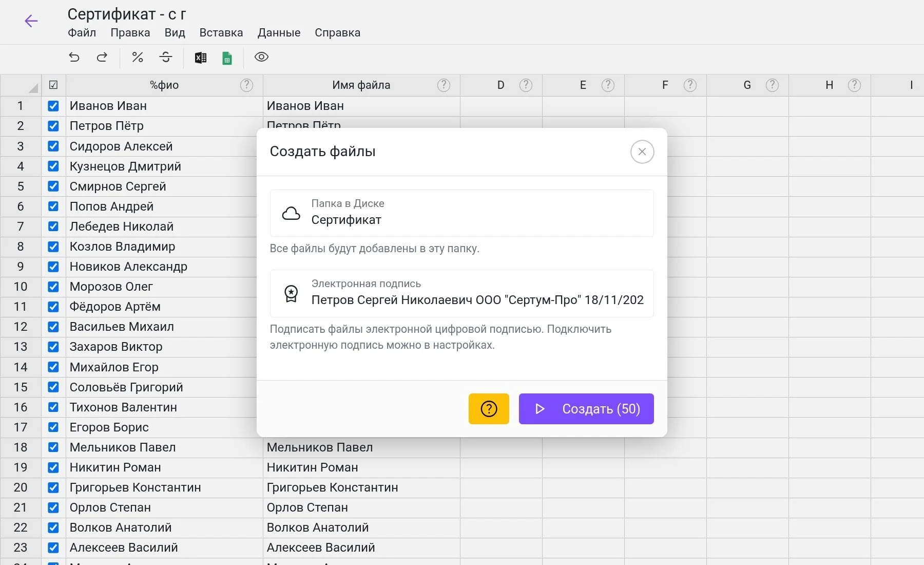
Task: Open help icon in column D header
Action: pos(526,85)
